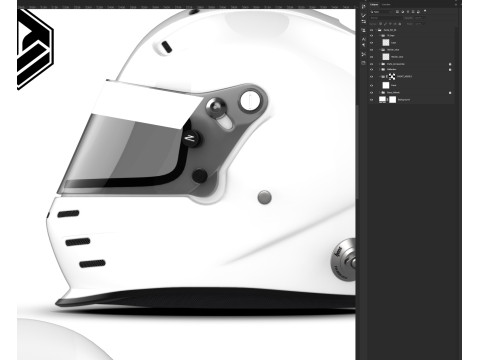Collapse the topmost layer group arrow
The height and width of the screenshot is (360, 480).
point(376,30)
